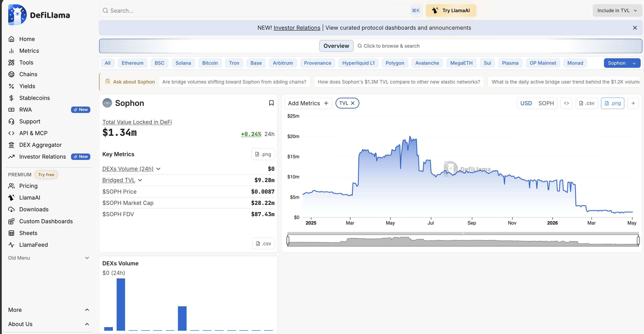Viewport: 644px width, 334px height.
Task: Click the RWA banknote icon
Action: pos(11,110)
